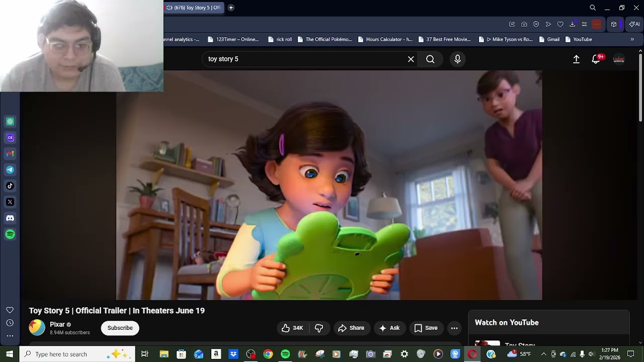Expand the bookmarks bar overflow chevron
The height and width of the screenshot is (362, 644).
click(x=632, y=39)
